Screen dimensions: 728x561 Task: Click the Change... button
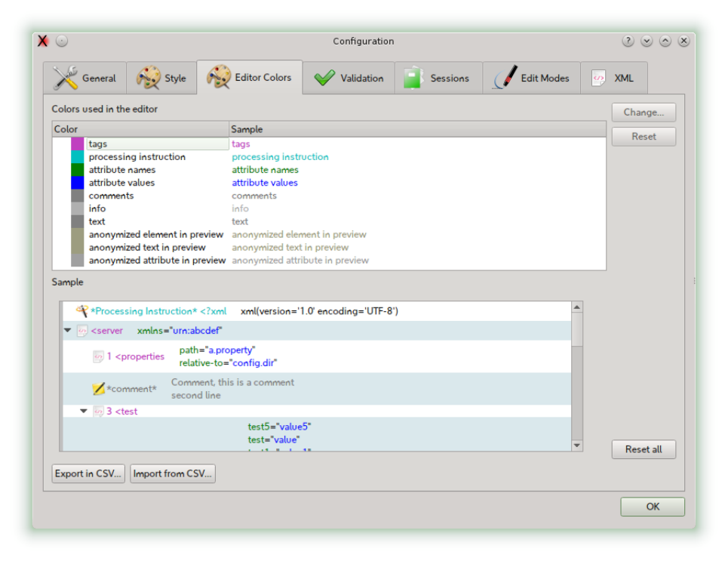click(644, 112)
